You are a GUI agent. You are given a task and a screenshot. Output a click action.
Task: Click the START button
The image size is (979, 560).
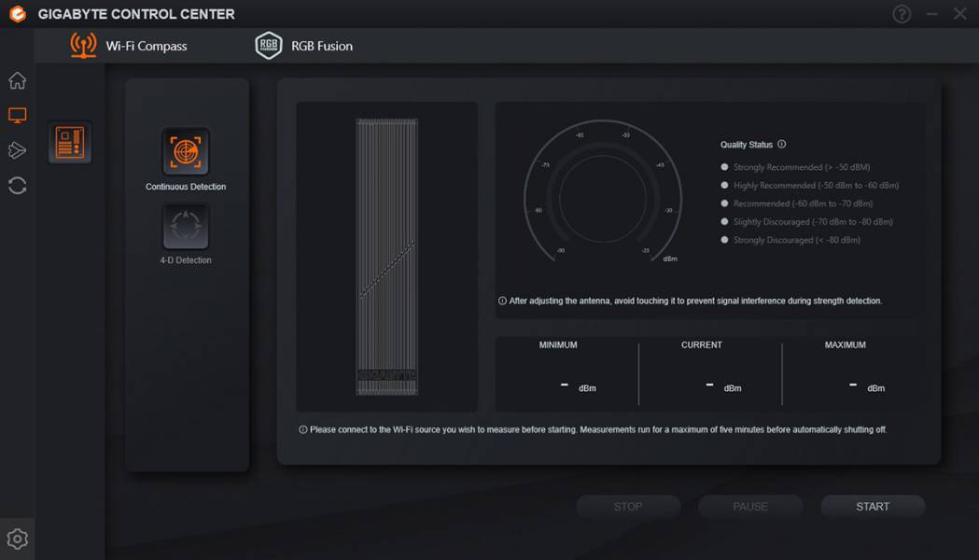[873, 506]
